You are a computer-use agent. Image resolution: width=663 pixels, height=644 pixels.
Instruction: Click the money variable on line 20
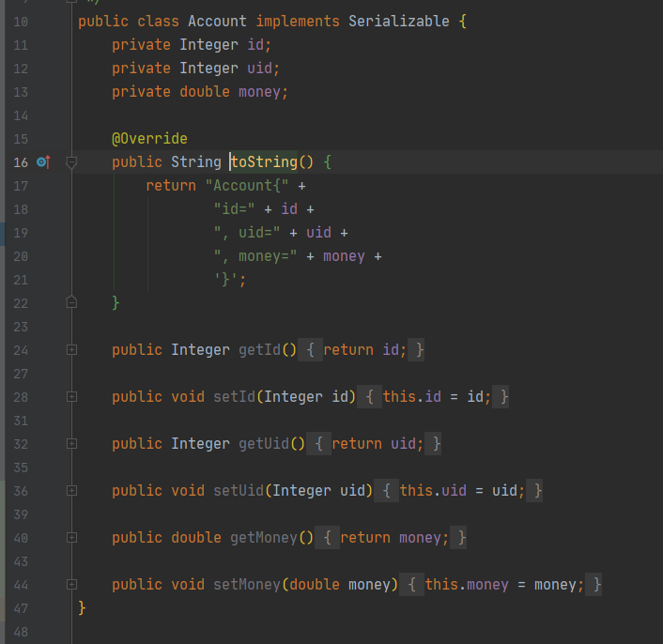pos(344,256)
